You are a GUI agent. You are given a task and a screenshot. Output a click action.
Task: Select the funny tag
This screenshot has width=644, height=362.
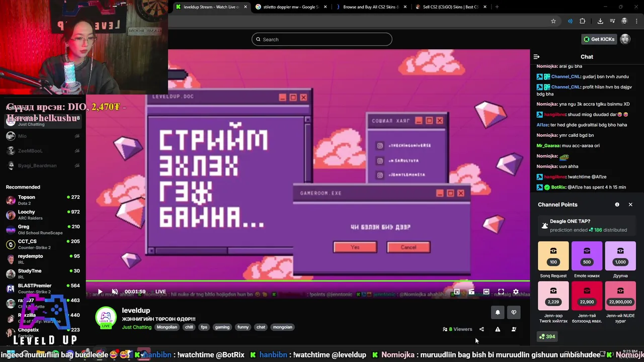point(243,327)
